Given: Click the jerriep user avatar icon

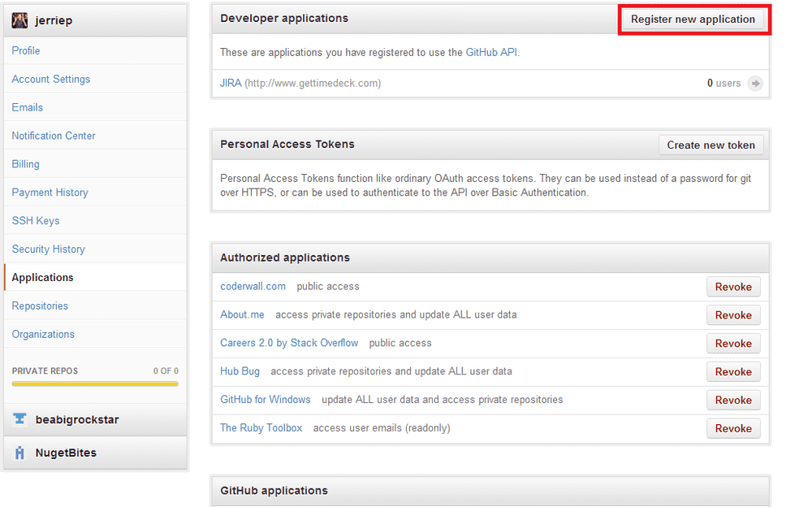Looking at the screenshot, I should coord(19,19).
